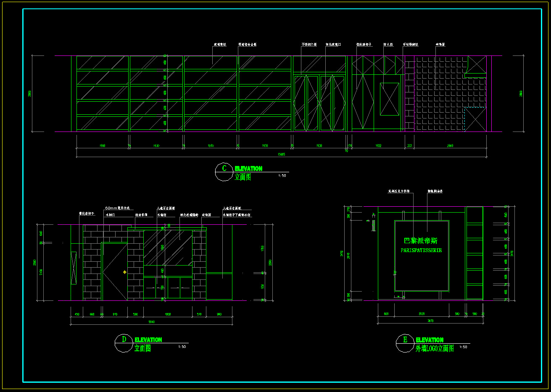The height and width of the screenshot is (392, 551).
Task: Select the 外墙LOGO立面图 title text
Action: (x=435, y=348)
